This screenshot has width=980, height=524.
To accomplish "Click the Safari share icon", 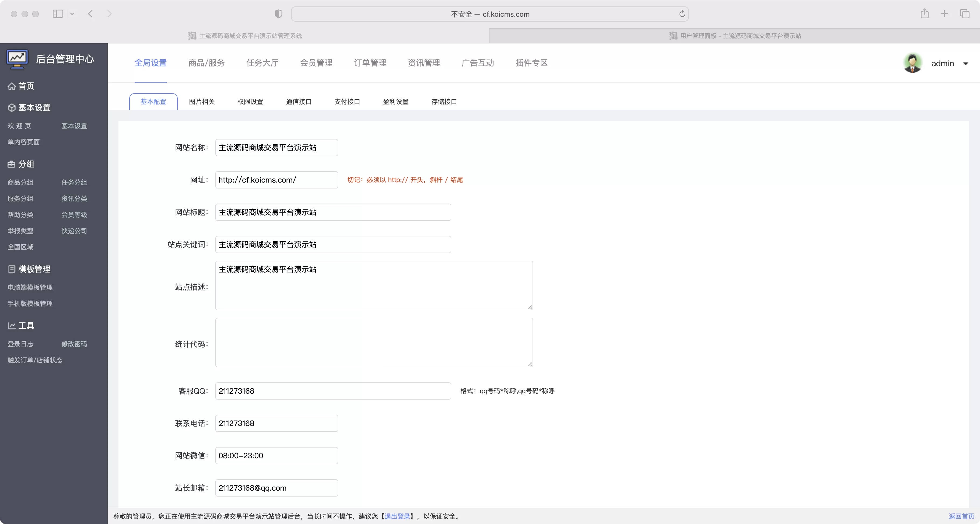I will [x=925, y=14].
